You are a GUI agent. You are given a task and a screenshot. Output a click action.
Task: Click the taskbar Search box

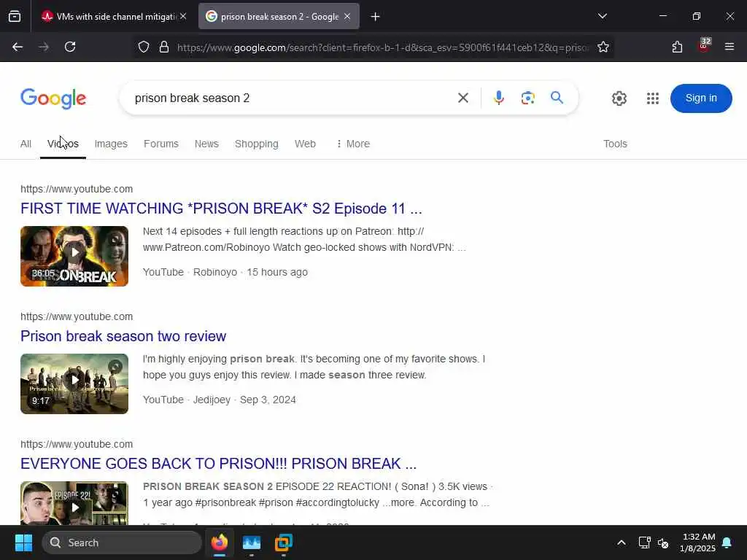coord(122,542)
